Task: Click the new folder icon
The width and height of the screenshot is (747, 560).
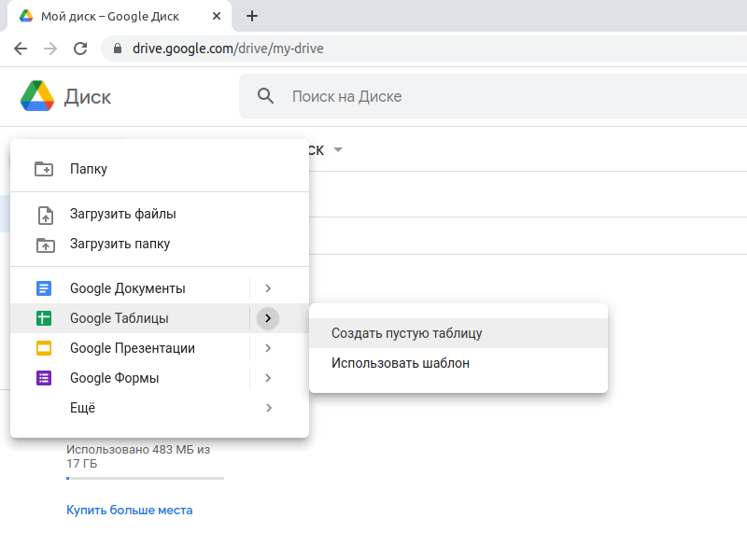Action: pyautogui.click(x=44, y=169)
